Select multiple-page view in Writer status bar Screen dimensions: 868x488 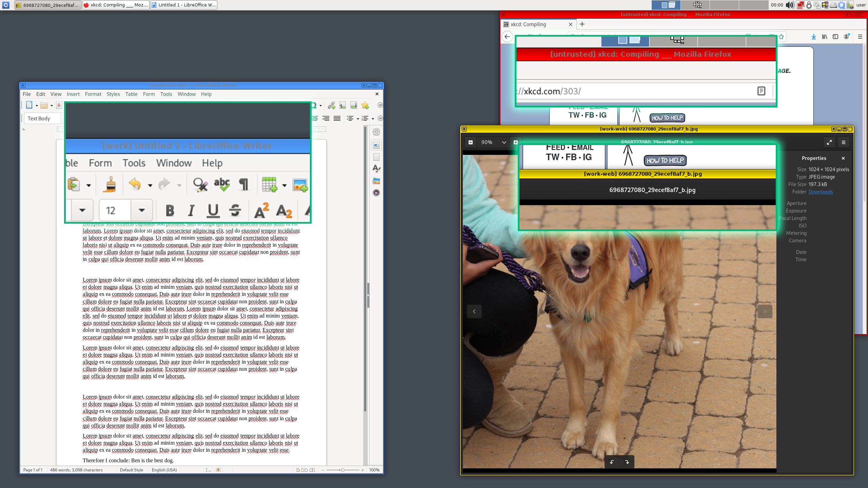point(304,470)
